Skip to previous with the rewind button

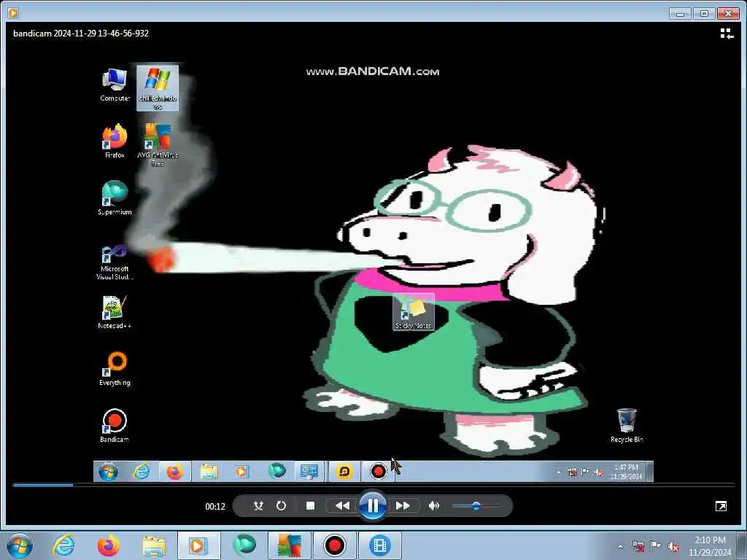point(342,506)
